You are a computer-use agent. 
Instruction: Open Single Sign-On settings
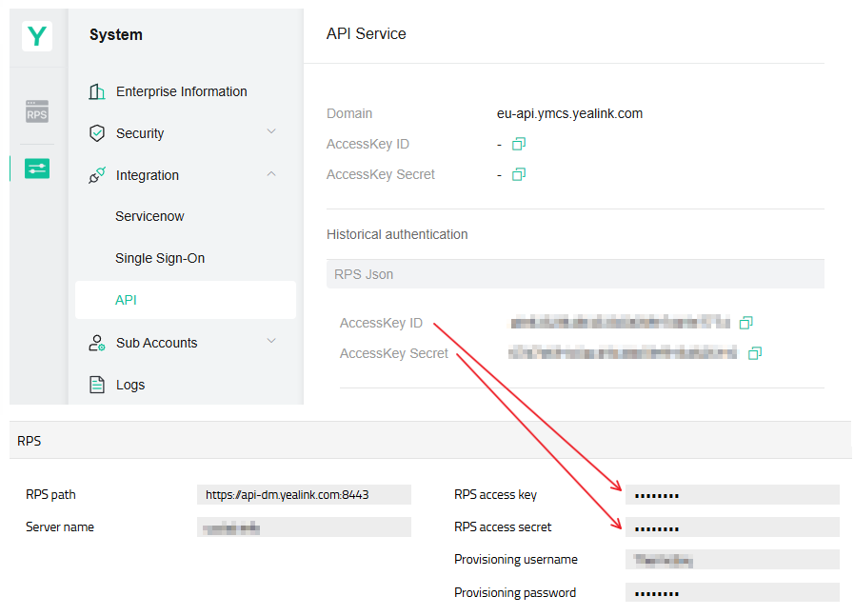tap(160, 258)
